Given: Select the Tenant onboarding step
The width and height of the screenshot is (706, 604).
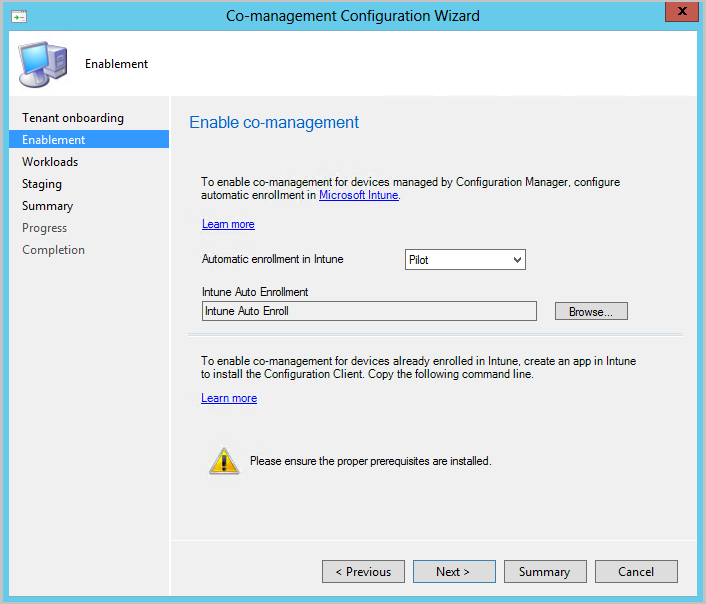Looking at the screenshot, I should [x=73, y=118].
